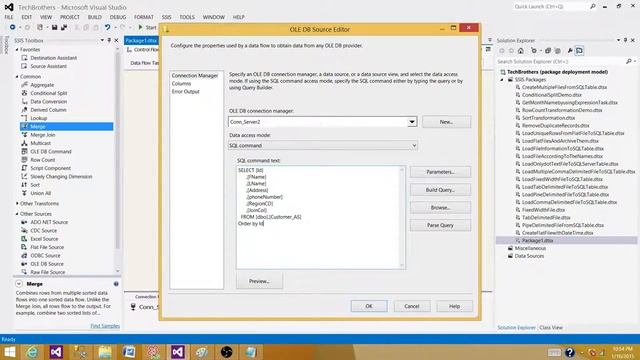Click the Quick Launch search box
Screen dimensions: 640x360
pos(551,7)
